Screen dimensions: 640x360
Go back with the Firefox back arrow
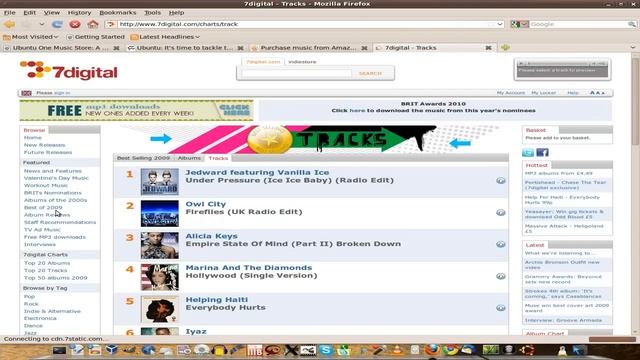(x=9, y=24)
